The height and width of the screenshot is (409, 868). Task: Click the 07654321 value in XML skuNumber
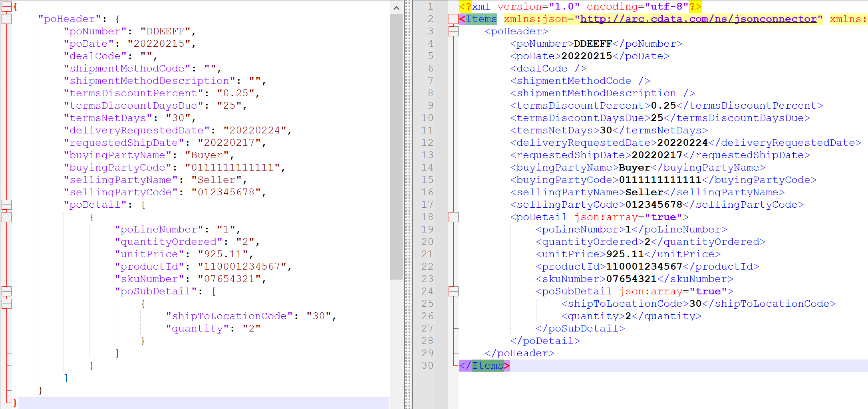point(632,279)
